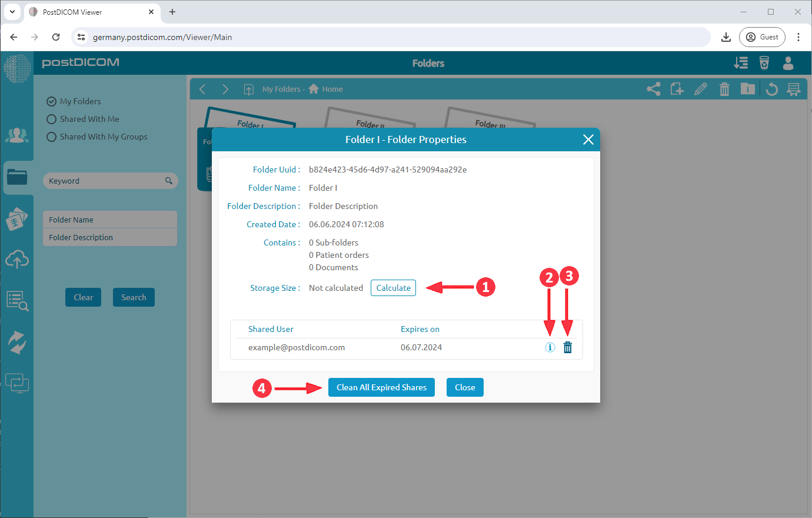The image size is (812, 518).
Task: Switch to the PostDICOM Viewer tab
Action: [88, 12]
